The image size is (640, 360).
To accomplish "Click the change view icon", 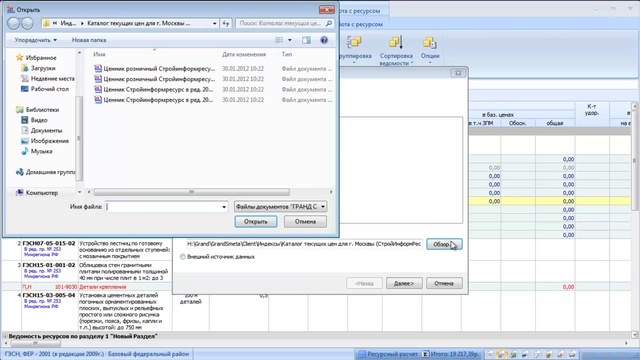I will pos(279,40).
